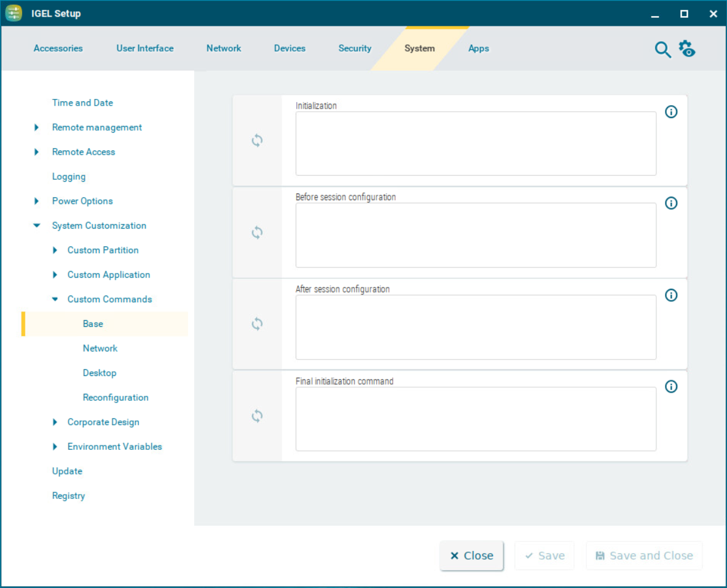
Task: Expand the Power Options arrow
Action: [x=37, y=202]
